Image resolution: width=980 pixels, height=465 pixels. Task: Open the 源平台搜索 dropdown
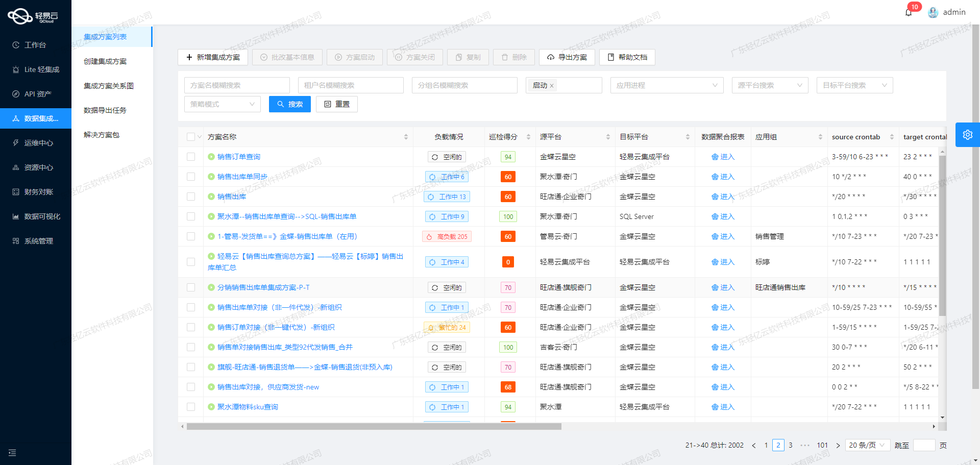[770, 85]
